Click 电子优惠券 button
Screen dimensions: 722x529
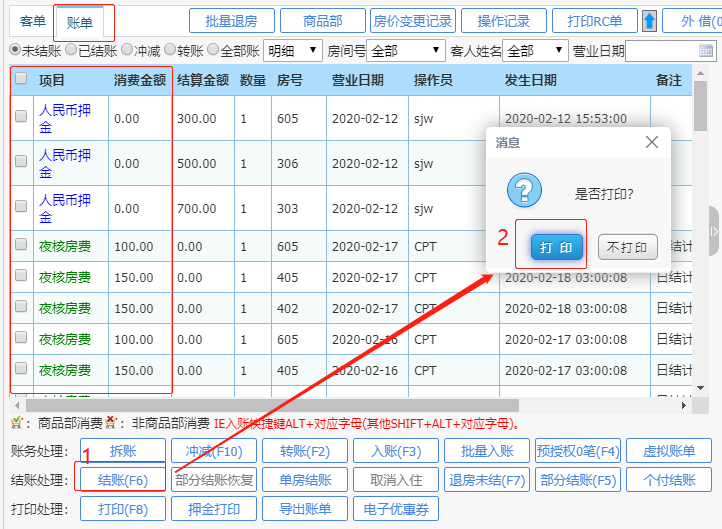click(396, 509)
